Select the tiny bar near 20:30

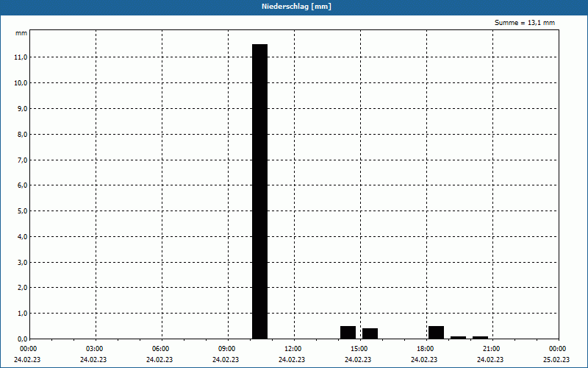[481, 338]
